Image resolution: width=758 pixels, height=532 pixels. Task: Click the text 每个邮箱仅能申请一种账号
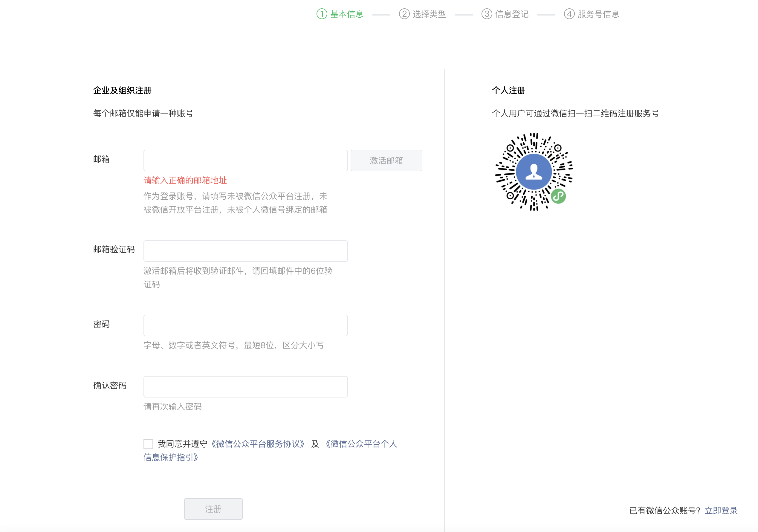pos(143,113)
